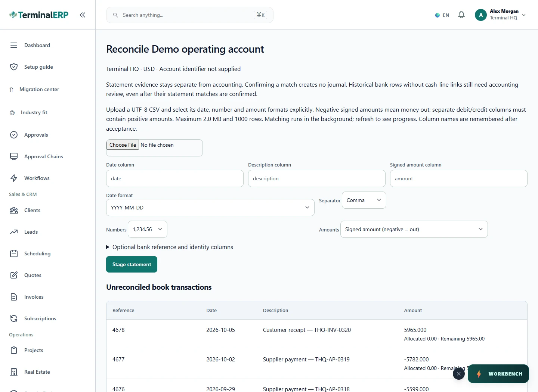The image size is (538, 392).
Task: Click Customer receipt — THQ-INV-0320 description
Action: click(x=307, y=330)
